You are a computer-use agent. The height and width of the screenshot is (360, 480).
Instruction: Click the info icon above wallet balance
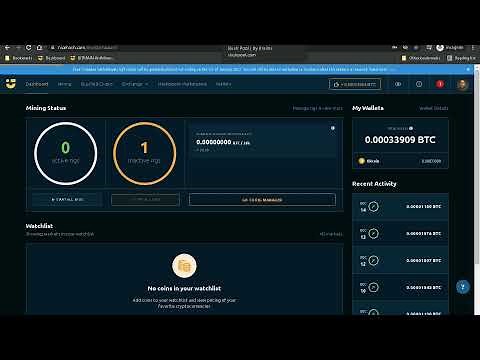(411, 128)
